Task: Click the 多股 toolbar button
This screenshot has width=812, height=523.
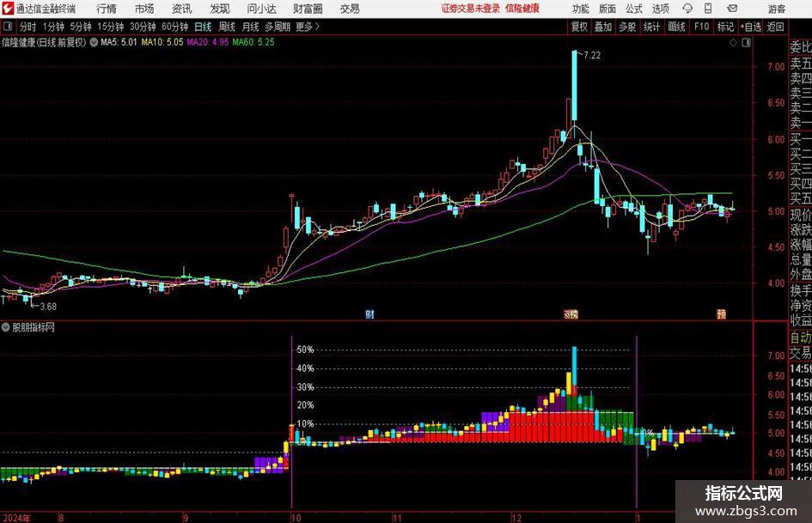Action: click(x=627, y=27)
